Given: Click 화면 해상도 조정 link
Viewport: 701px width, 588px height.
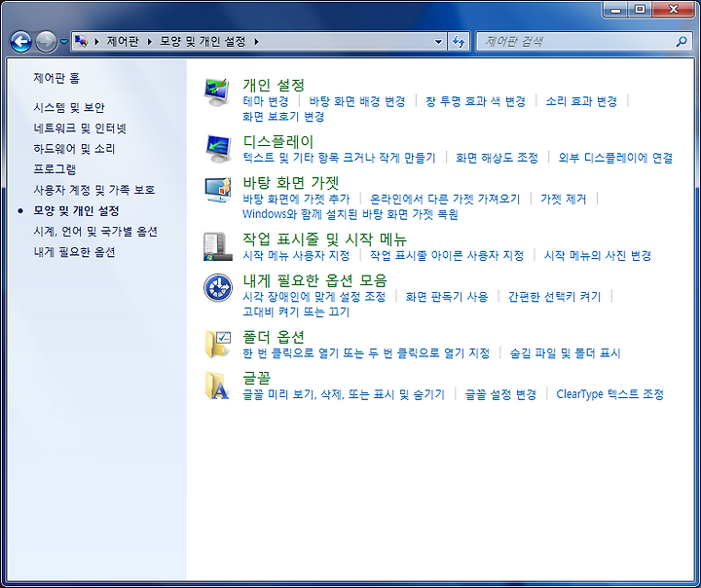Looking at the screenshot, I should coord(497,158).
